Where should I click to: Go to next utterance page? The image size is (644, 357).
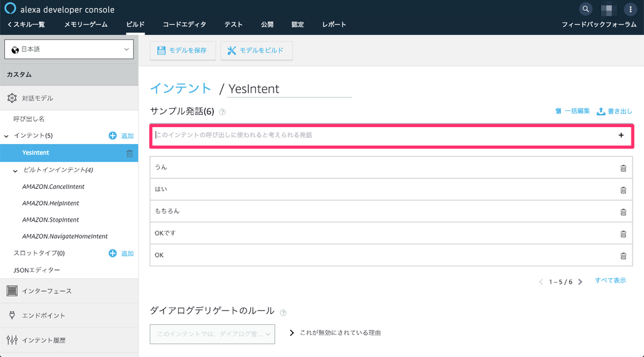tap(580, 281)
